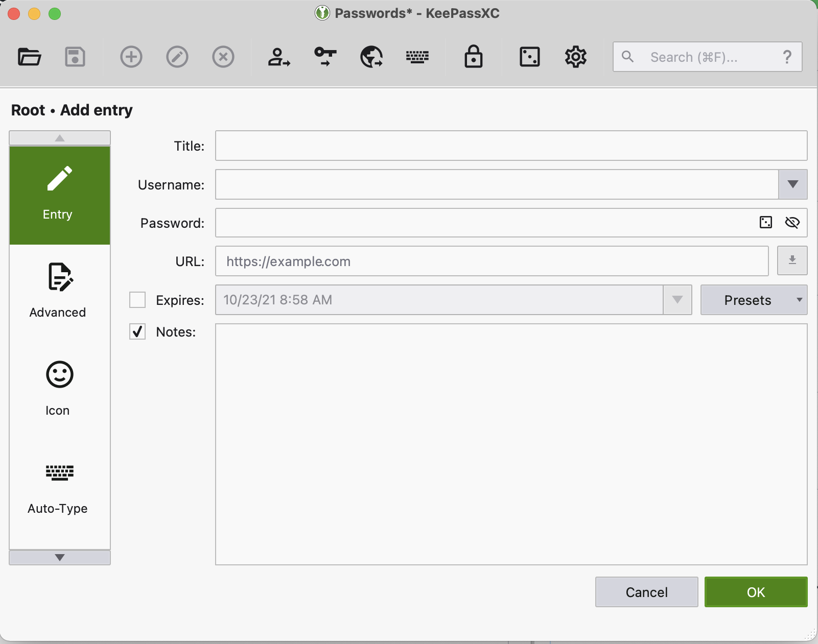The width and height of the screenshot is (818, 644).
Task: Click the Cancel button
Action: pyautogui.click(x=647, y=592)
